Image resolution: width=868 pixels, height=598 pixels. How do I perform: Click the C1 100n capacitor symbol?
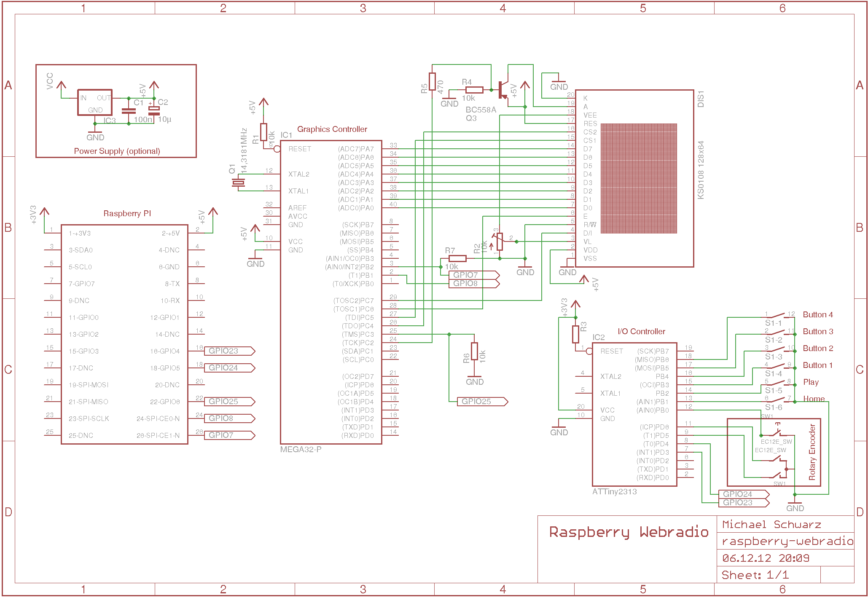[x=129, y=111]
